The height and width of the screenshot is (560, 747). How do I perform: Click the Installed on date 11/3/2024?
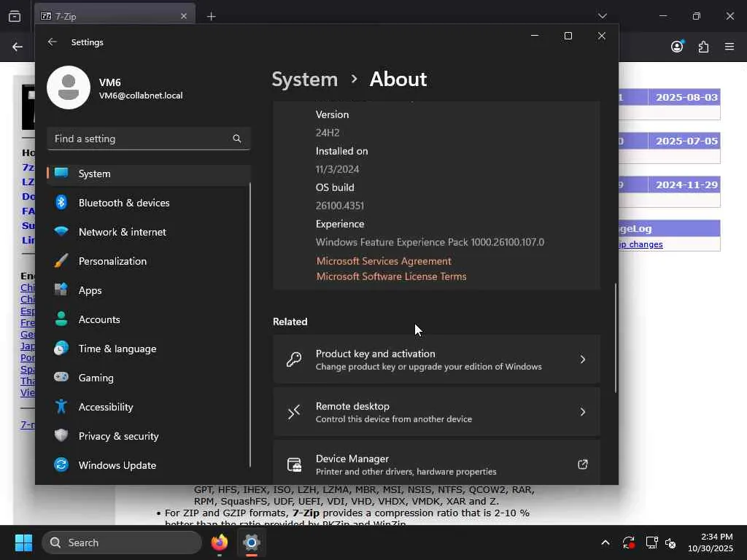pyautogui.click(x=337, y=169)
